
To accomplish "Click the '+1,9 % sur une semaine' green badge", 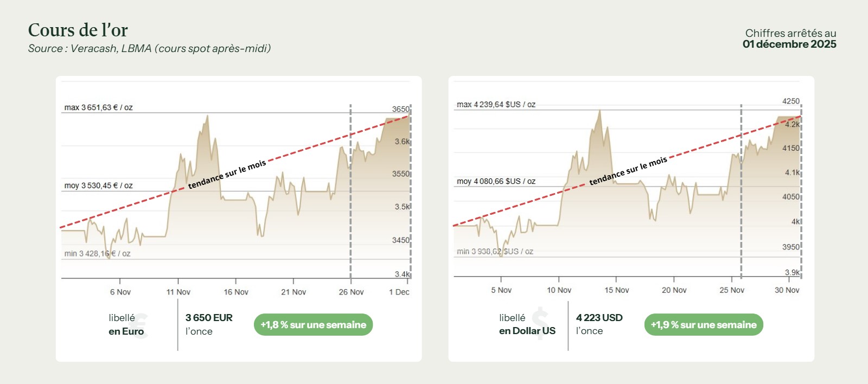I will click(x=704, y=325).
